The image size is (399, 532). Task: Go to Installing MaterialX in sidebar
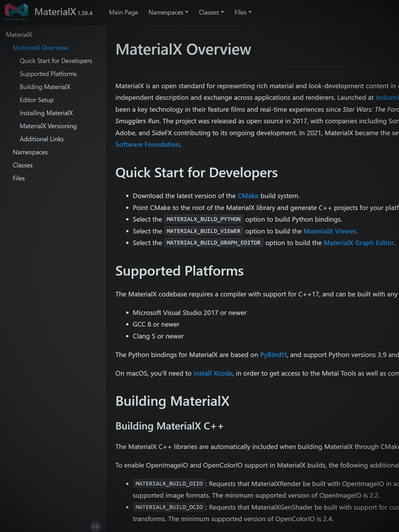pos(46,113)
